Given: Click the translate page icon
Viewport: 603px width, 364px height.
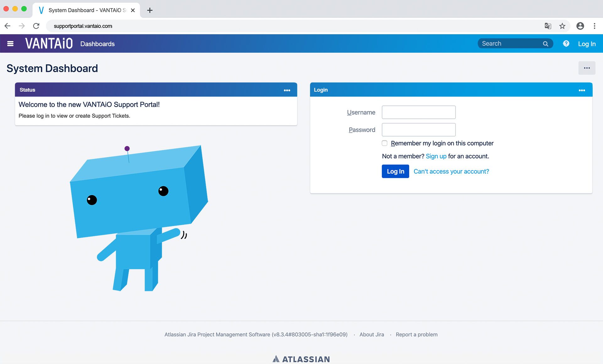Looking at the screenshot, I should point(548,26).
